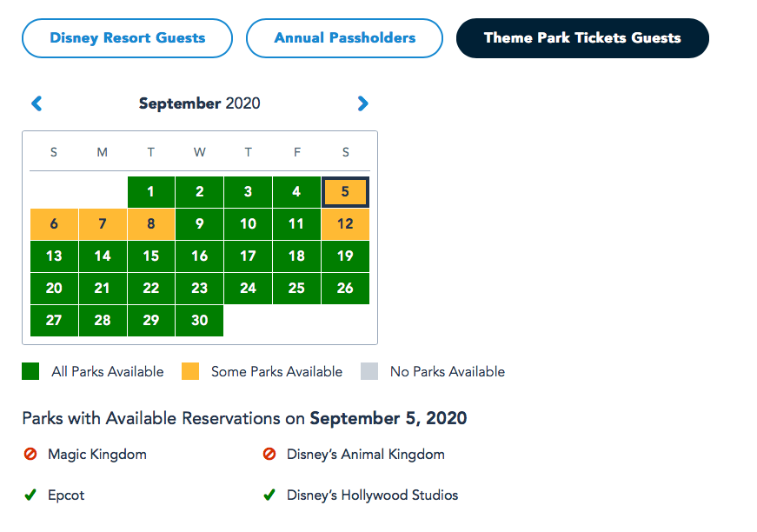Select September 30 date
Viewport: 757px width, 532px height.
pos(200,320)
